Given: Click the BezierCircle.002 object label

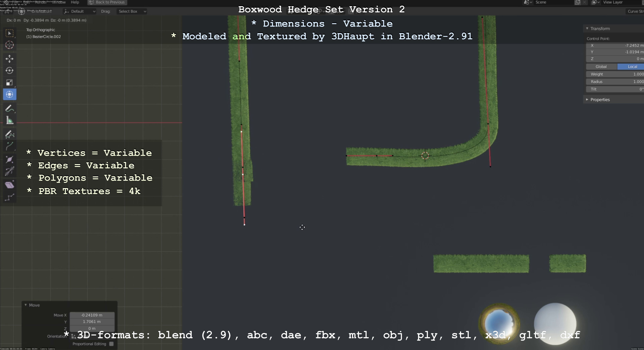Looking at the screenshot, I should (44, 36).
